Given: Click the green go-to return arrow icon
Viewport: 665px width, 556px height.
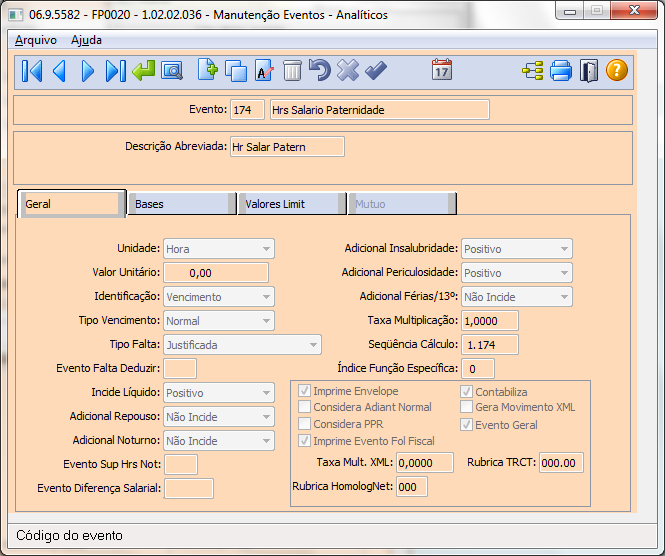Looking at the screenshot, I should (x=143, y=70).
